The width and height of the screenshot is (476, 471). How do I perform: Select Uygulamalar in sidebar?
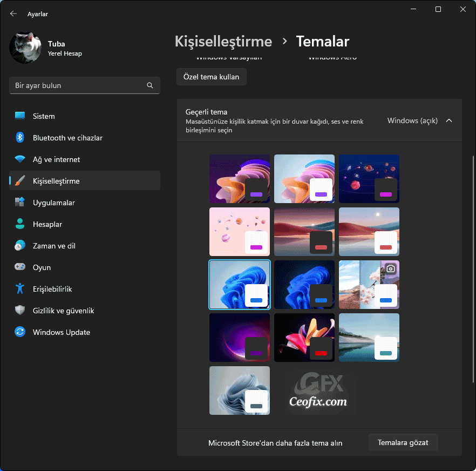pos(85,203)
